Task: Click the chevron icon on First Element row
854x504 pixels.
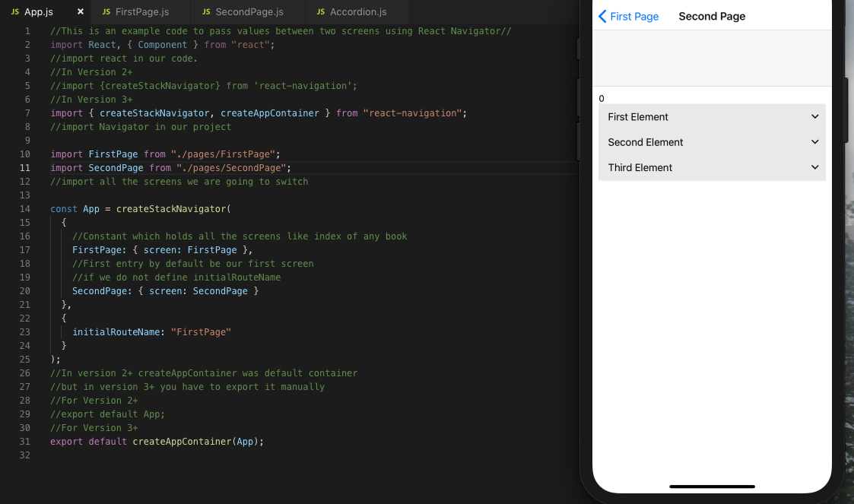Action: tap(814, 116)
